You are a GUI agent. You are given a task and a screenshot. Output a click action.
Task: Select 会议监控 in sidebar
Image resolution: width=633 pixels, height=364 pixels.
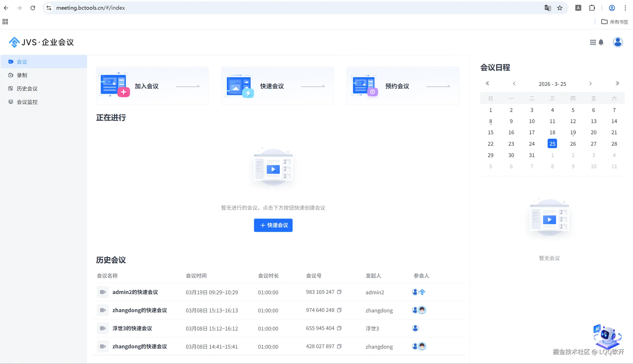[27, 102]
